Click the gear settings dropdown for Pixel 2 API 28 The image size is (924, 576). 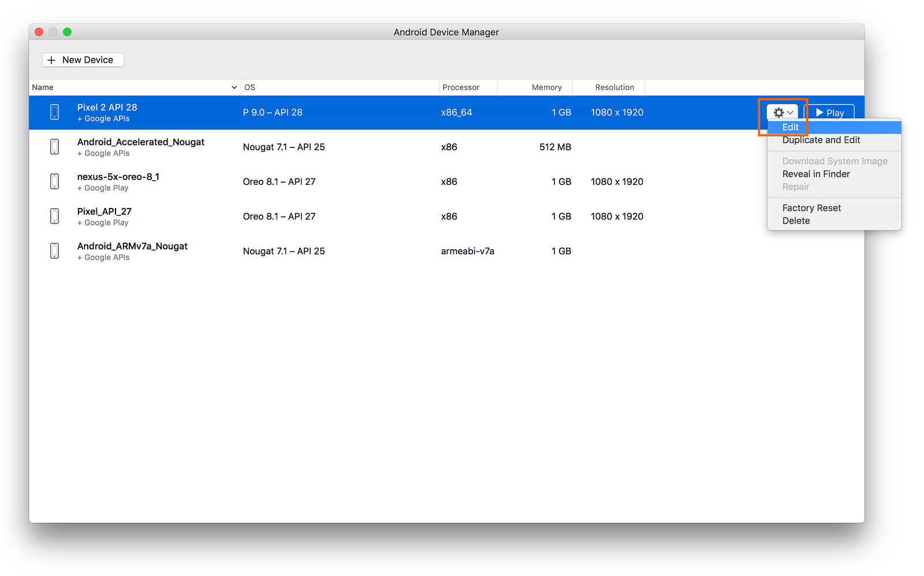783,112
